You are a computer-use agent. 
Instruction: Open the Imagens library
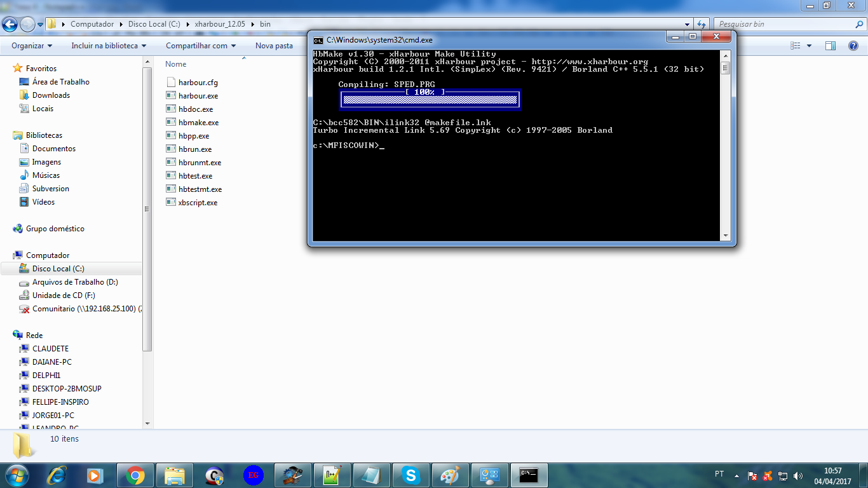click(x=46, y=162)
